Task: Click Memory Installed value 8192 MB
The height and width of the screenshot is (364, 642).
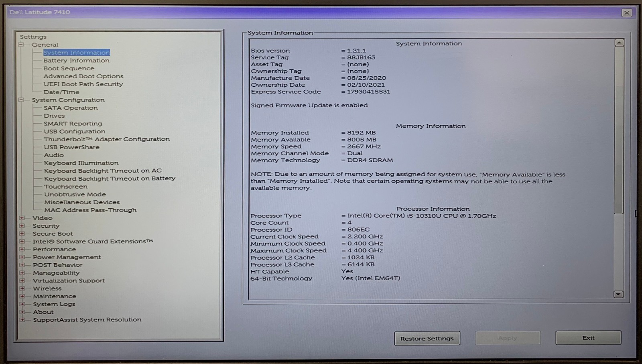Action: tap(362, 133)
